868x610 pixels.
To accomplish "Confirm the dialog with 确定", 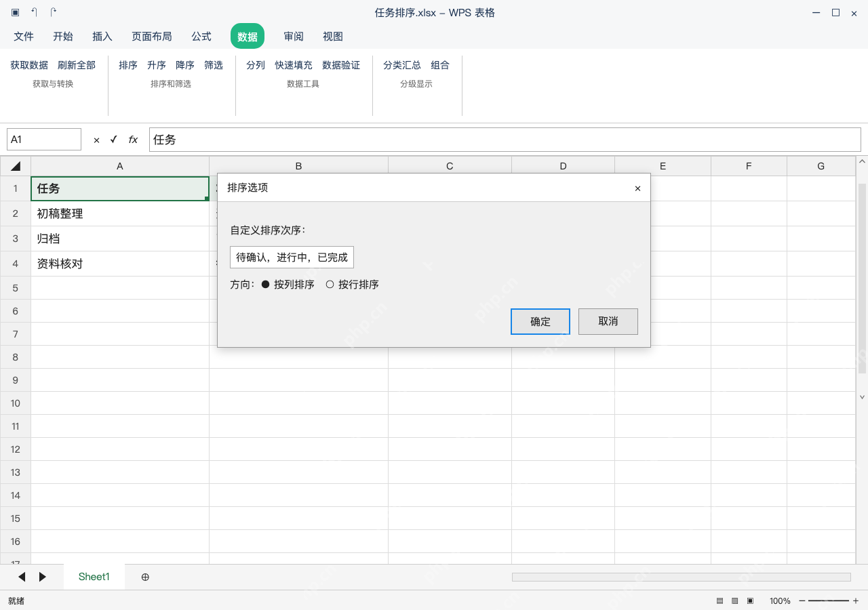I will click(540, 322).
